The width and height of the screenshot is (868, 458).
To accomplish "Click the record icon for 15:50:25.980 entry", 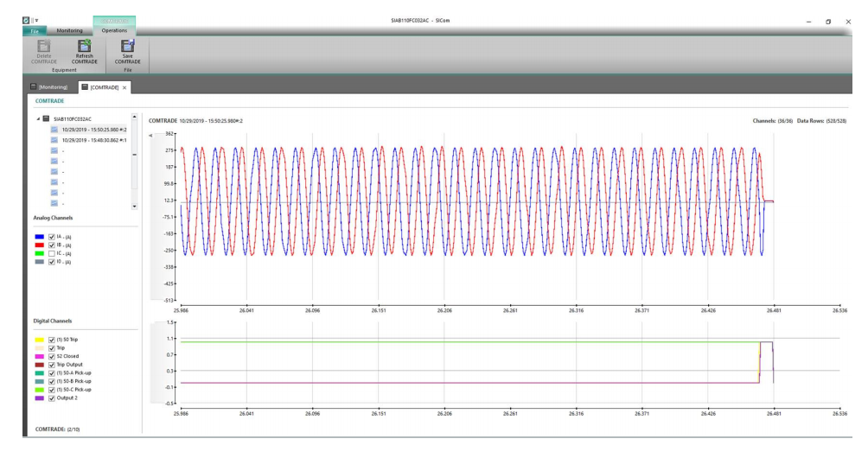I will [54, 130].
